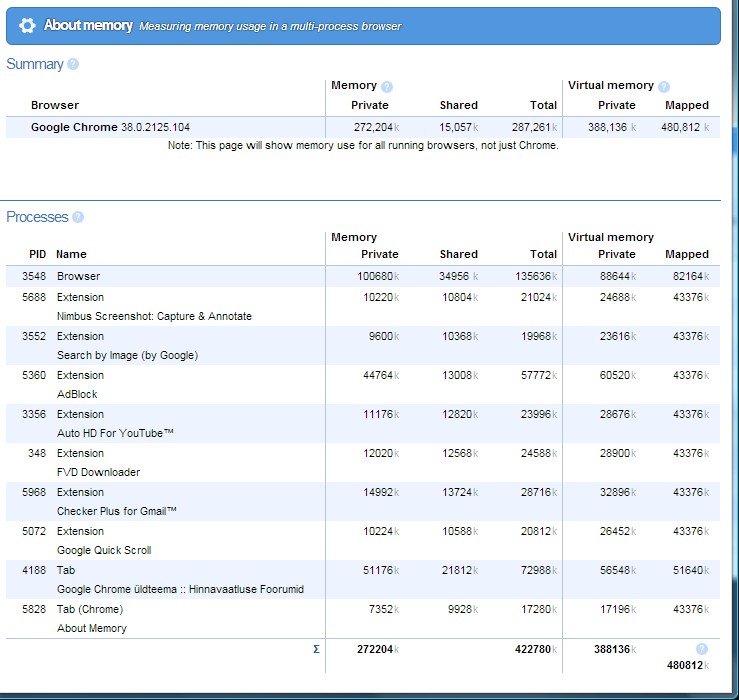Click the 272,204k private memory summary value

(x=377, y=127)
